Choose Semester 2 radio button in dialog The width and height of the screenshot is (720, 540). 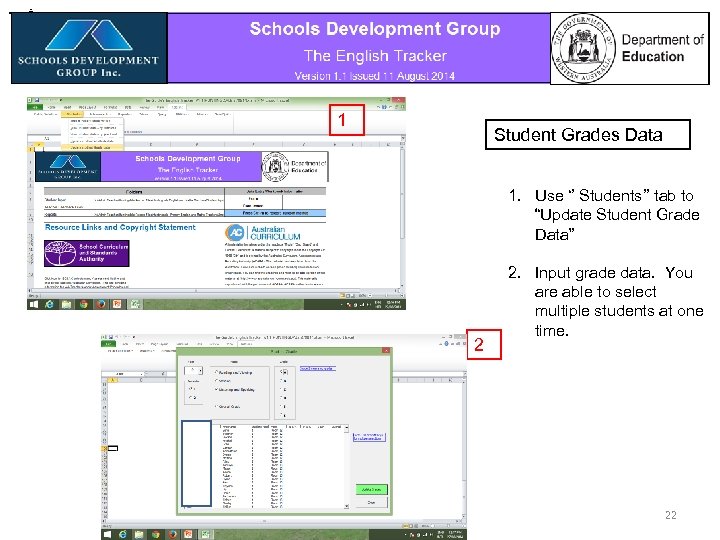[191, 397]
